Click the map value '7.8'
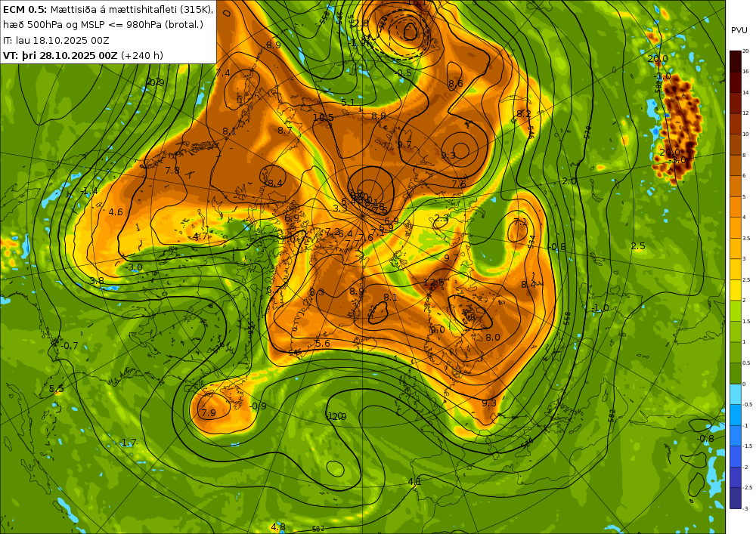Screen dimensions: 756x534 [172, 171]
